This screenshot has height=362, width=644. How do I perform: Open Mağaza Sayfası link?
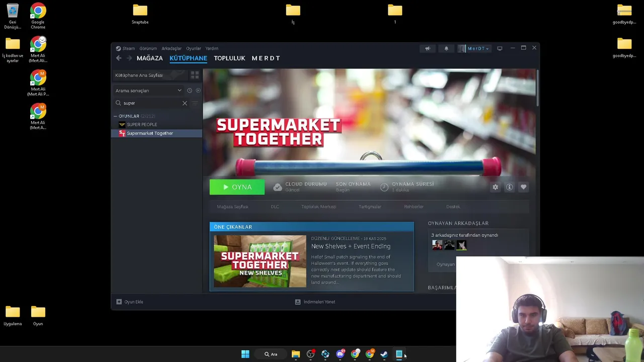[232, 207]
